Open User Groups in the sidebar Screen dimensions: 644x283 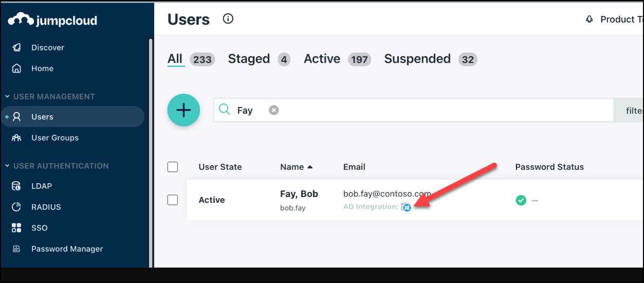(x=54, y=138)
